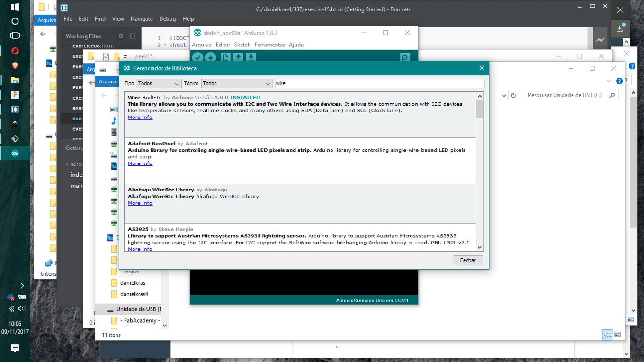Open the Navigate menu in Brackets
The height and width of the screenshot is (362, 644).
[x=142, y=19]
